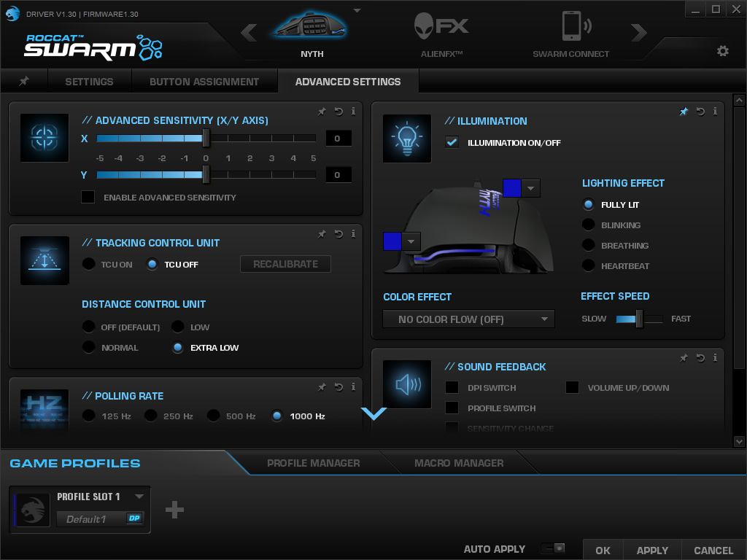Pin the Sound Feedback panel
The height and width of the screenshot is (560, 747).
[x=684, y=357]
